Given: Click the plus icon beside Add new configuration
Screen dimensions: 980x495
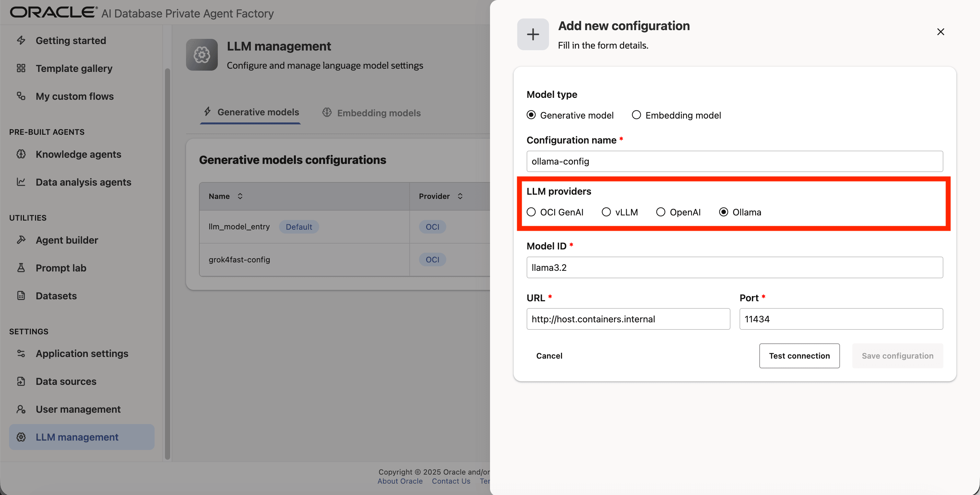Looking at the screenshot, I should point(532,34).
